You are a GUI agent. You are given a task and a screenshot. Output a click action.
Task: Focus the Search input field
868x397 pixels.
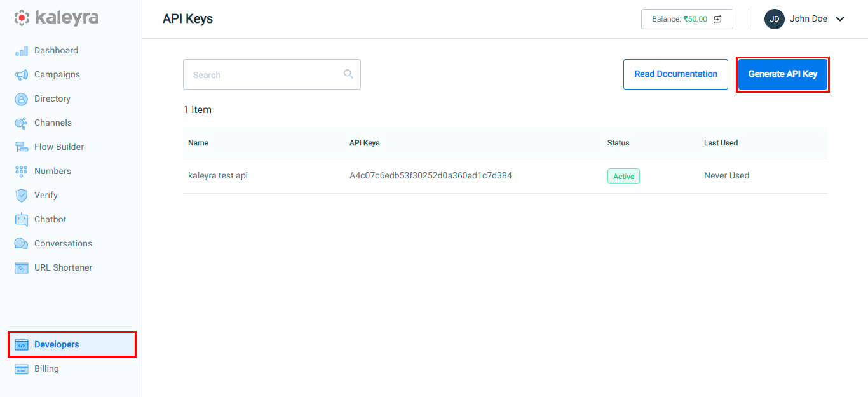272,74
